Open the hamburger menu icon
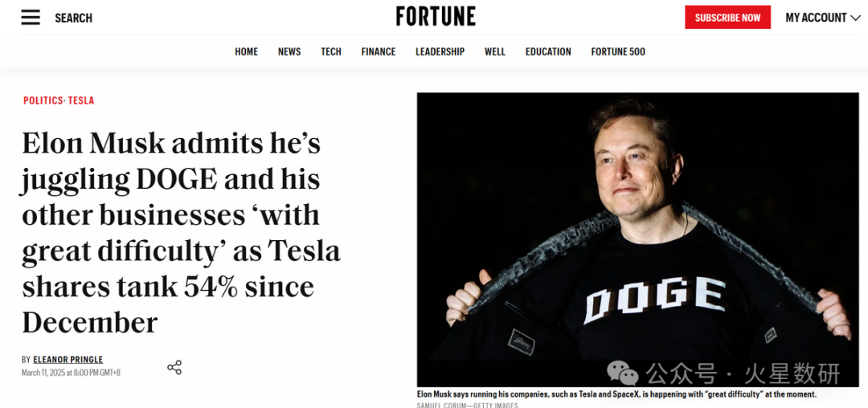868x408 pixels. [31, 18]
